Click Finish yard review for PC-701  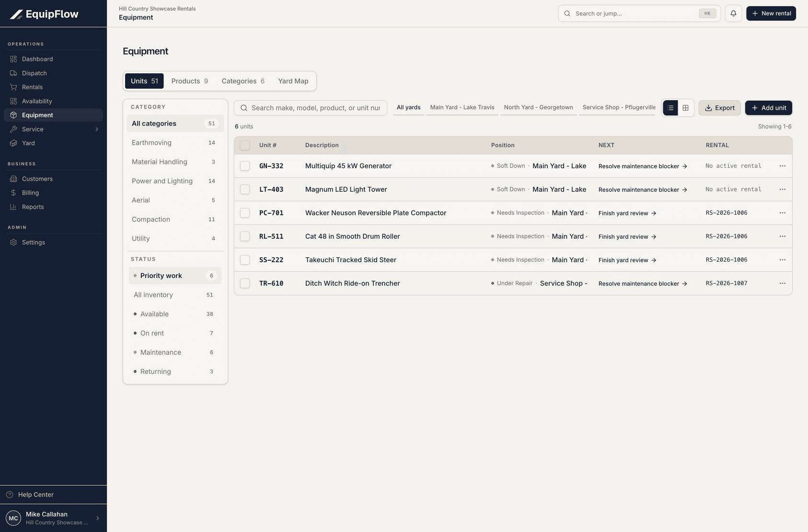point(627,213)
